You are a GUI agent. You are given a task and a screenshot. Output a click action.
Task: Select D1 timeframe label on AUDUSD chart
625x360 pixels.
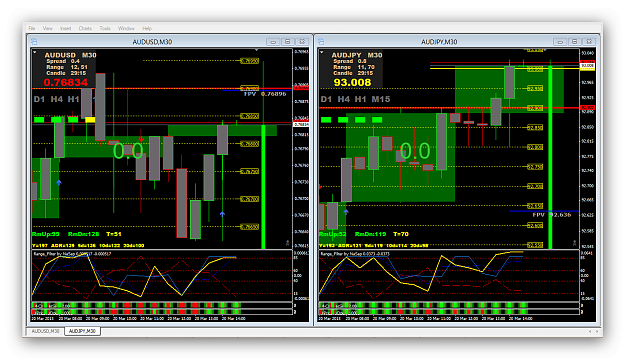click(39, 99)
